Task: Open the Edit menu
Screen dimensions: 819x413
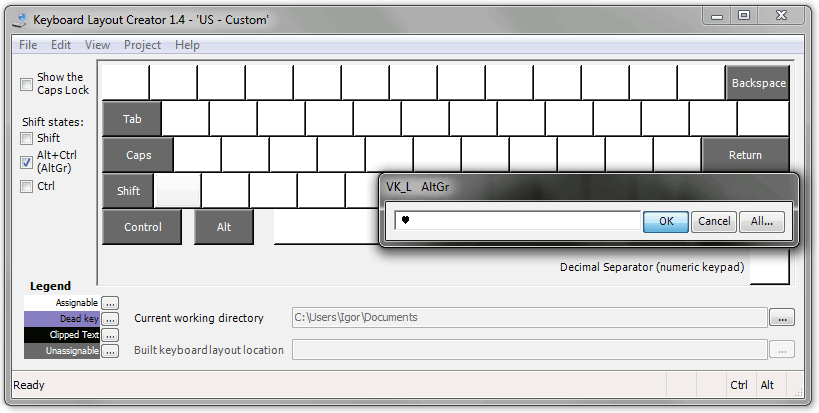Action: (61, 45)
